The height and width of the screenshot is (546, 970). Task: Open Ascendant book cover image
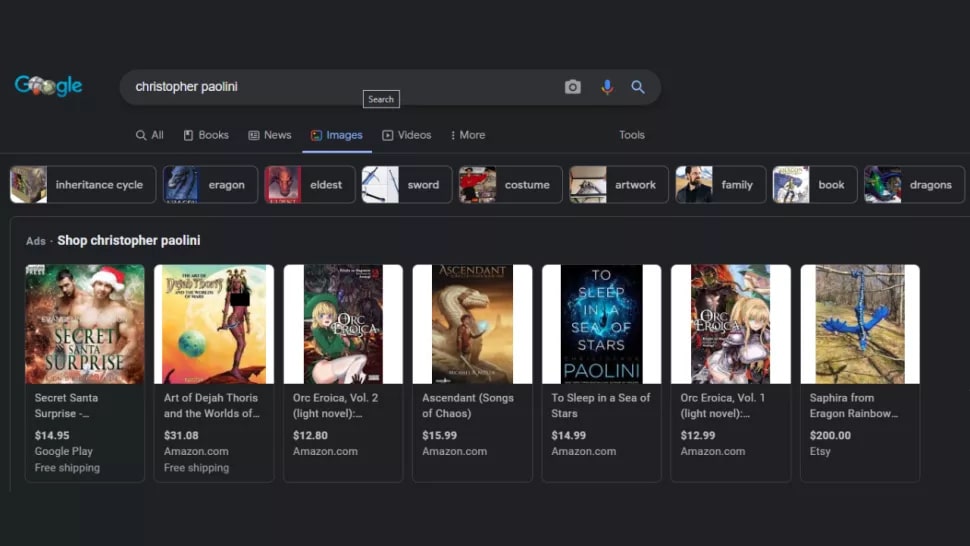pyautogui.click(x=473, y=324)
